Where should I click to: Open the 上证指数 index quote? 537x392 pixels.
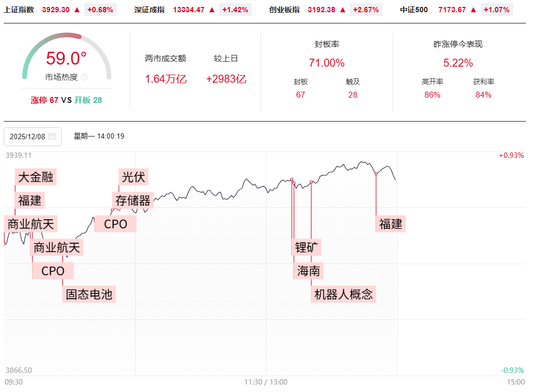19,10
